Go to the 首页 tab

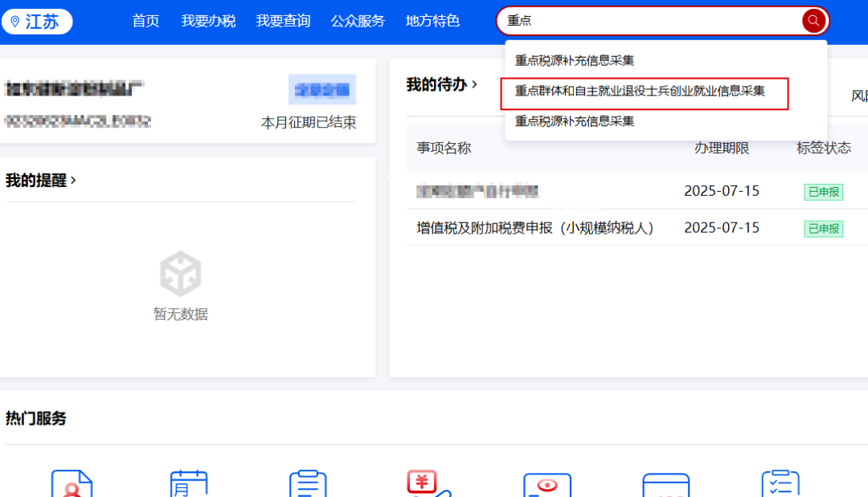coord(145,21)
